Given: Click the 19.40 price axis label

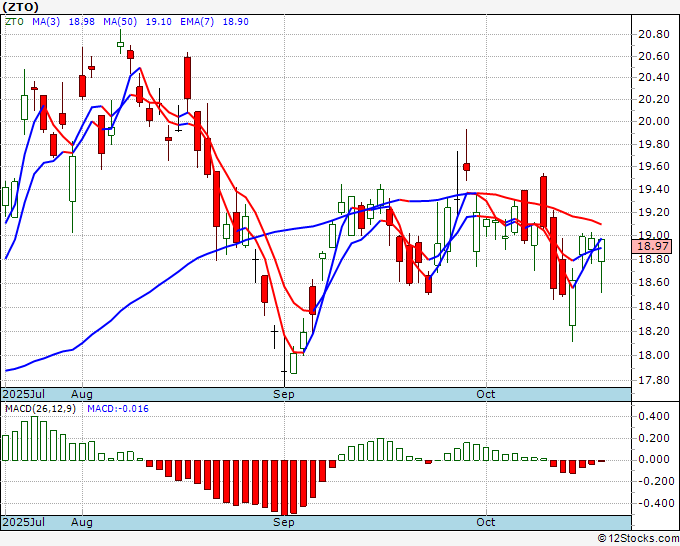Looking at the screenshot, I should coord(654,189).
